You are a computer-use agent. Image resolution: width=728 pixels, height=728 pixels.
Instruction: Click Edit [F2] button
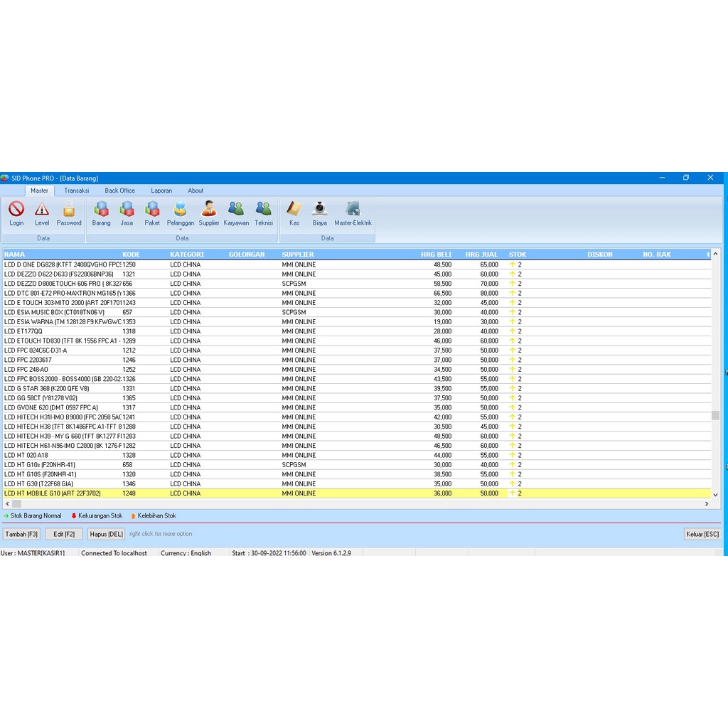pyautogui.click(x=64, y=534)
